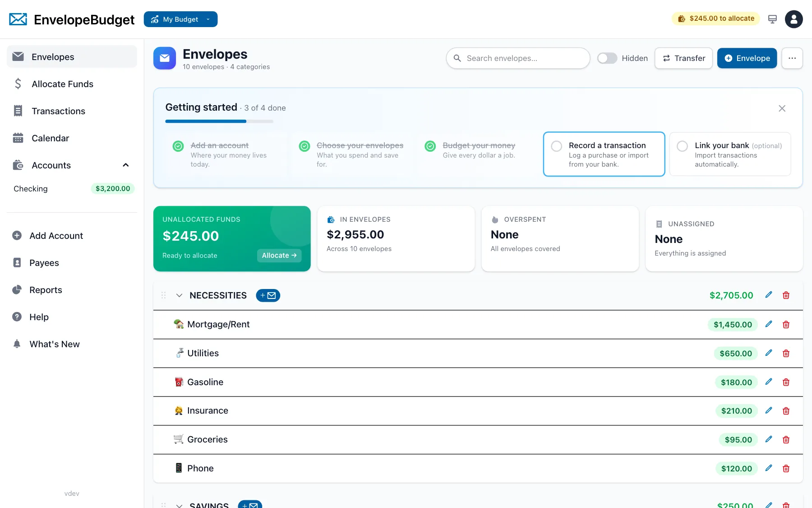This screenshot has height=508, width=812.
Task: Focus the Search envelopes field
Action: (x=518, y=58)
